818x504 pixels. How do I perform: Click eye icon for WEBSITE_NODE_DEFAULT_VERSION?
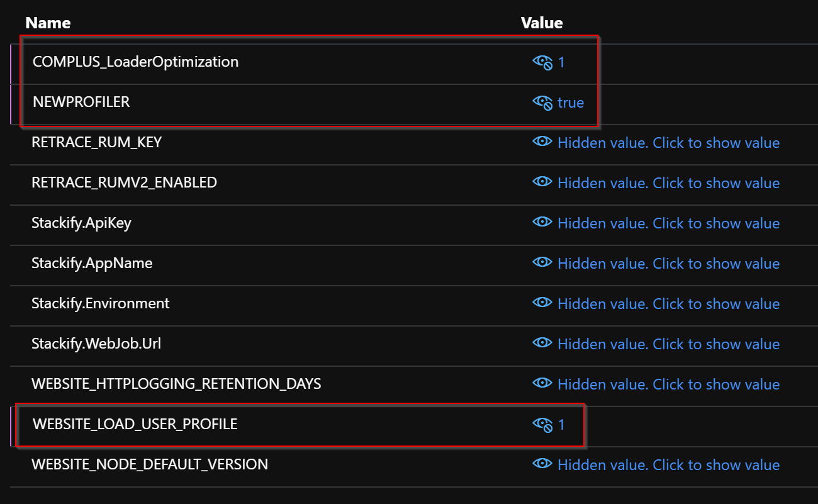pos(542,464)
